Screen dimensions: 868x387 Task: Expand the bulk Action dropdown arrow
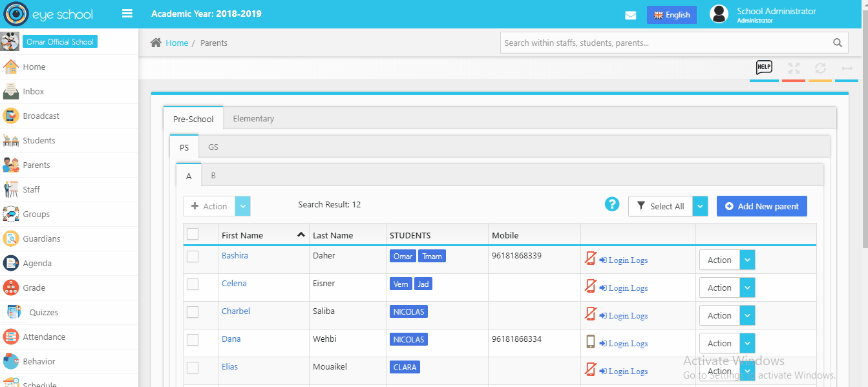tap(243, 206)
